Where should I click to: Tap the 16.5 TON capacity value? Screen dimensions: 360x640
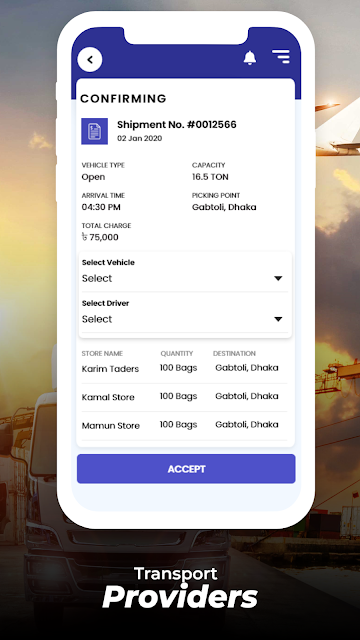(x=210, y=177)
